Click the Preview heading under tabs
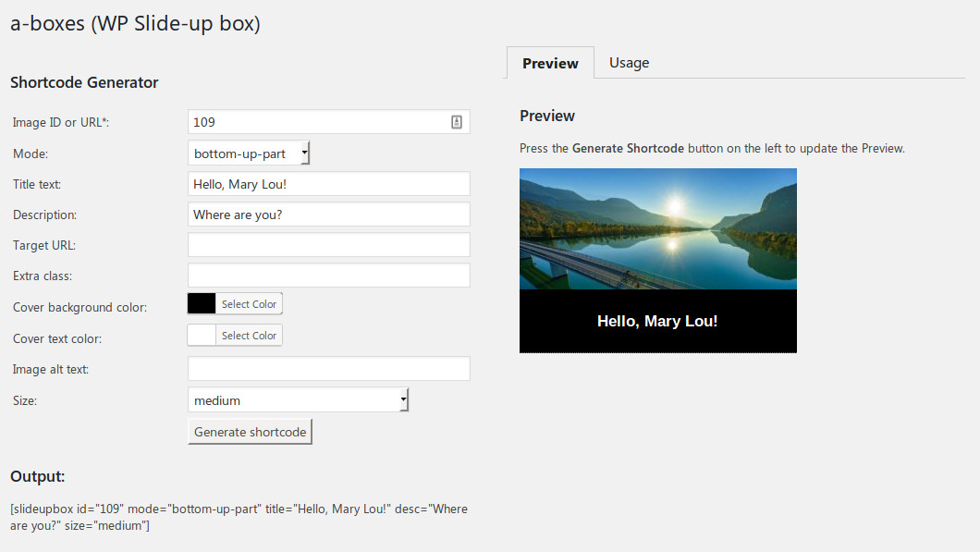 click(x=547, y=117)
